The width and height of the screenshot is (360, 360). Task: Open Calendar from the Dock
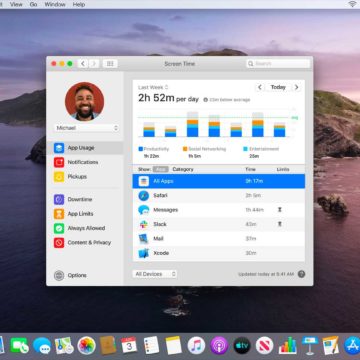click(x=129, y=345)
